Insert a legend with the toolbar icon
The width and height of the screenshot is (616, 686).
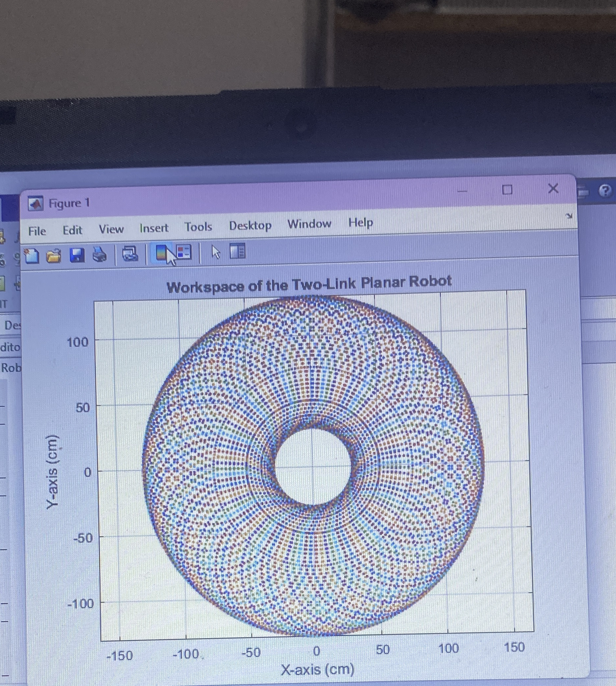click(184, 252)
